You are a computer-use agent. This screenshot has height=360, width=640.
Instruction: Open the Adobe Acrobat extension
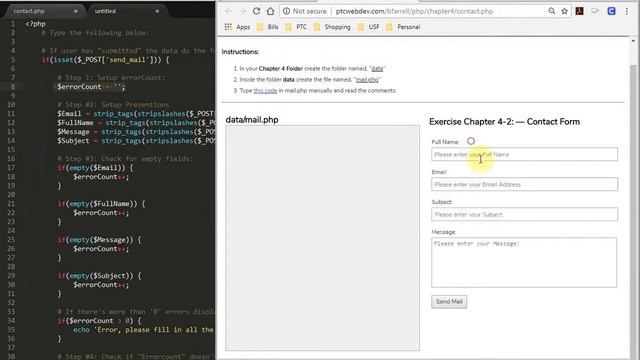pyautogui.click(x=580, y=11)
